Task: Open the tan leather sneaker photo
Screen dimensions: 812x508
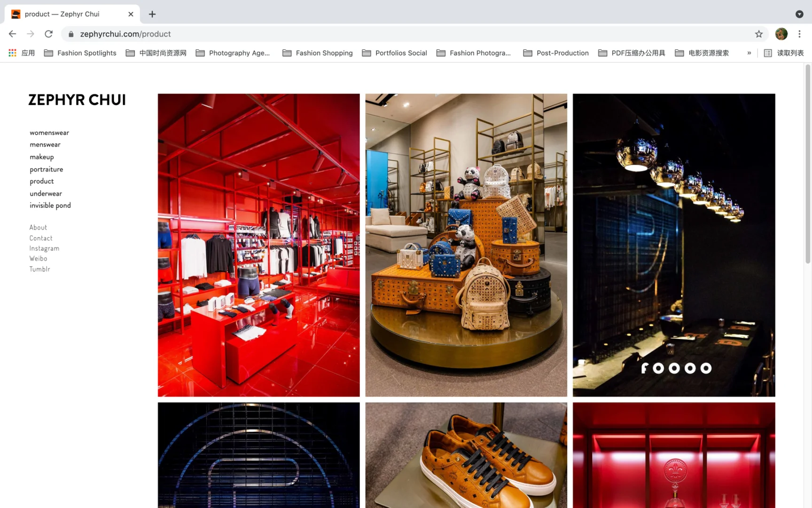Action: (466, 455)
